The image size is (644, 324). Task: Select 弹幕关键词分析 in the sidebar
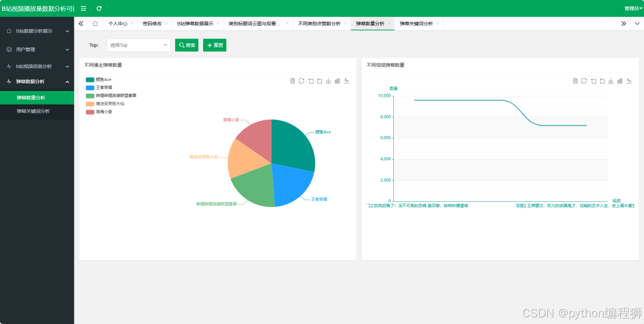37,111
